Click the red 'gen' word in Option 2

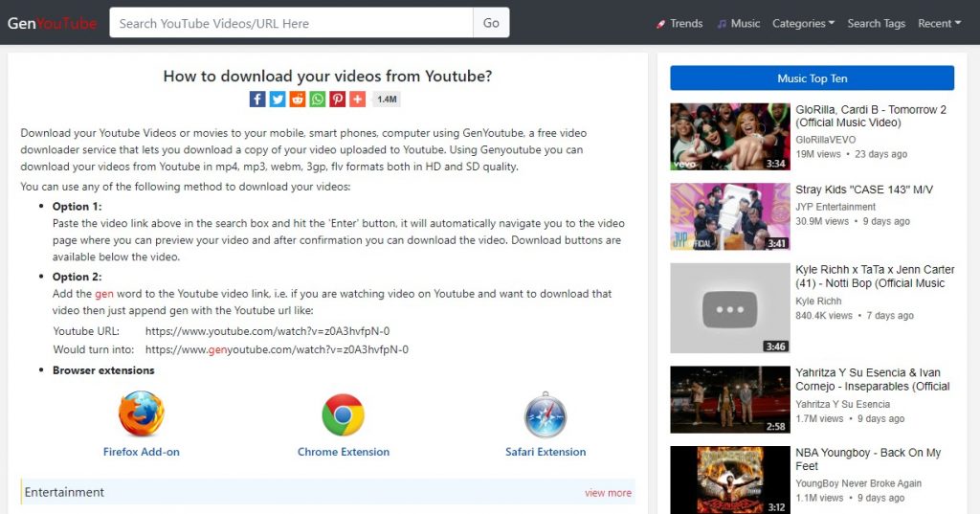click(x=103, y=294)
